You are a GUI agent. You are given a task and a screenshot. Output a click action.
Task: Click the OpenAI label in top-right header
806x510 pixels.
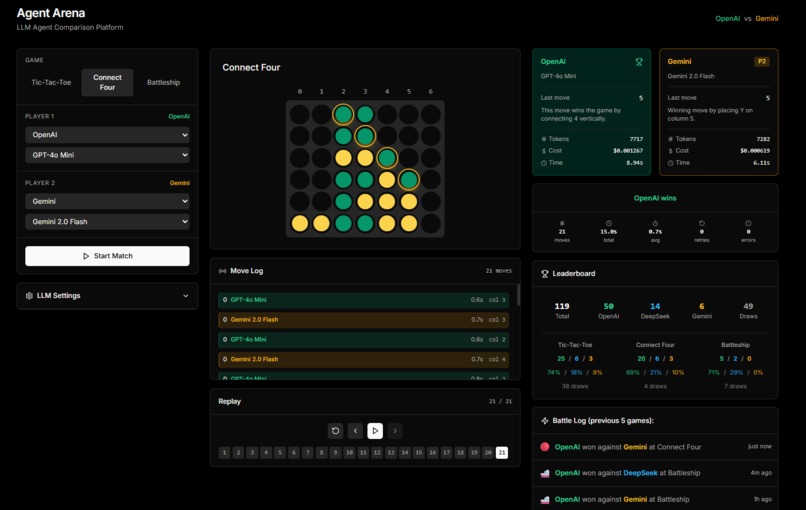pos(727,19)
